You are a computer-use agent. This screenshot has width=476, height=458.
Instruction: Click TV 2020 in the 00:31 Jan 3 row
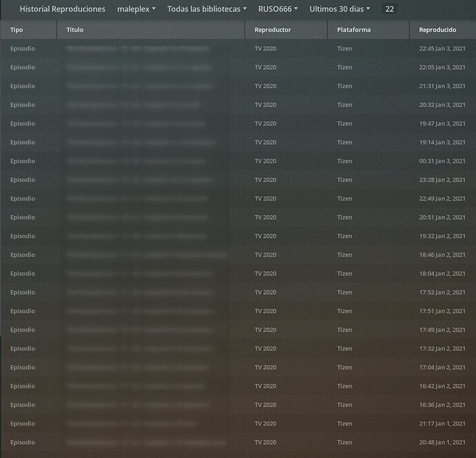tap(266, 161)
